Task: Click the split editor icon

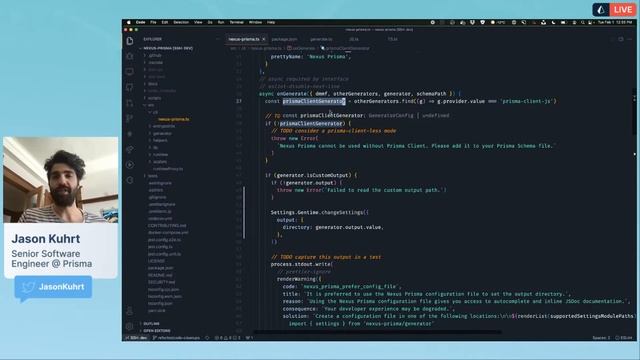Action: point(621,39)
